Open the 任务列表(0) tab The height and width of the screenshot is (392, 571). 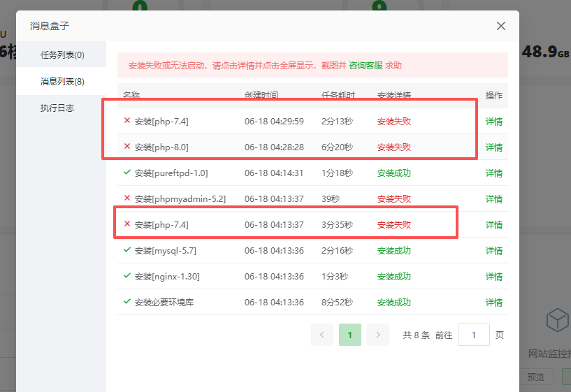pos(62,55)
